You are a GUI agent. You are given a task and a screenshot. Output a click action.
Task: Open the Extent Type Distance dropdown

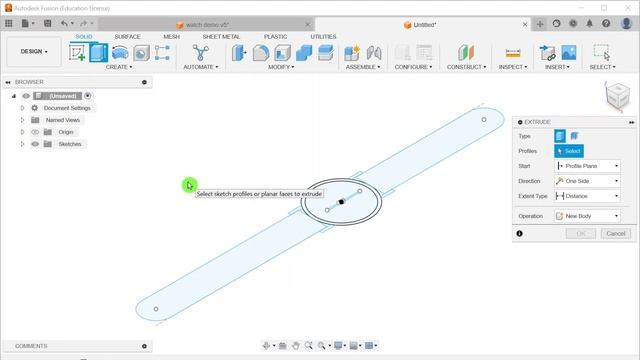tap(587, 196)
